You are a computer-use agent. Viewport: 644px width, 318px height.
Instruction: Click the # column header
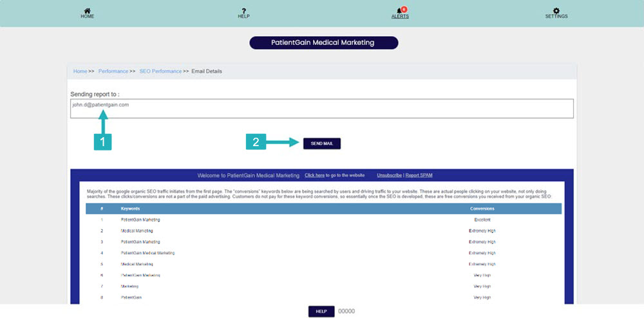coord(102,209)
